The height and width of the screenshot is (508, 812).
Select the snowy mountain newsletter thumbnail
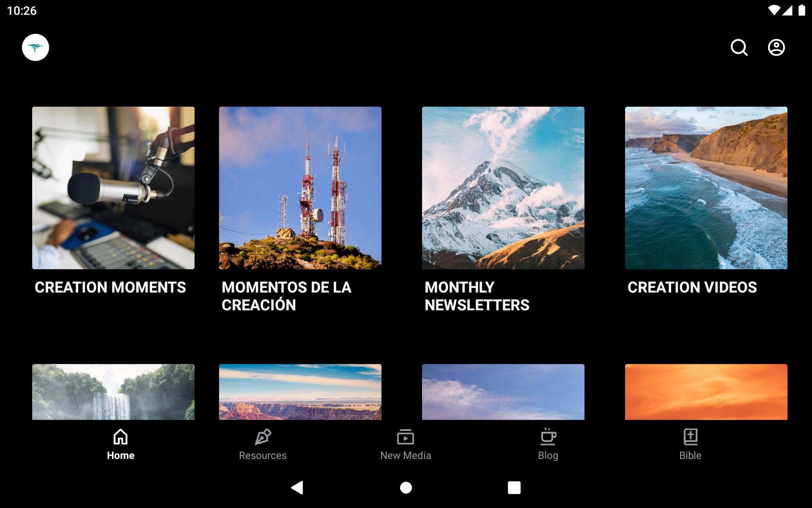coord(503,188)
